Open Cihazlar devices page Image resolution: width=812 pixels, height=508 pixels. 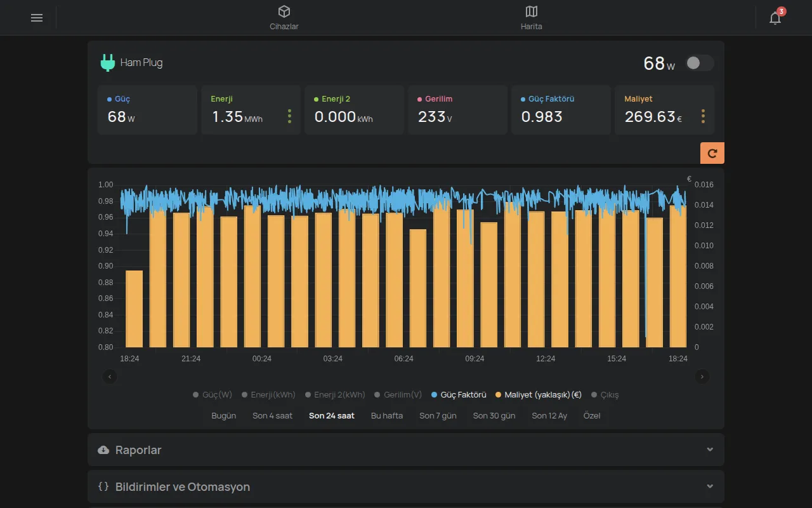284,18
